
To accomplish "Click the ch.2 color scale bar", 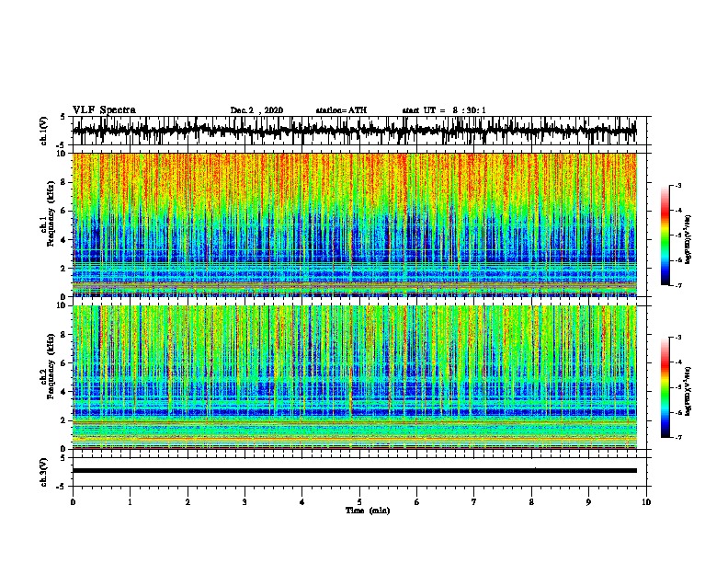I will pyautogui.click(x=665, y=387).
